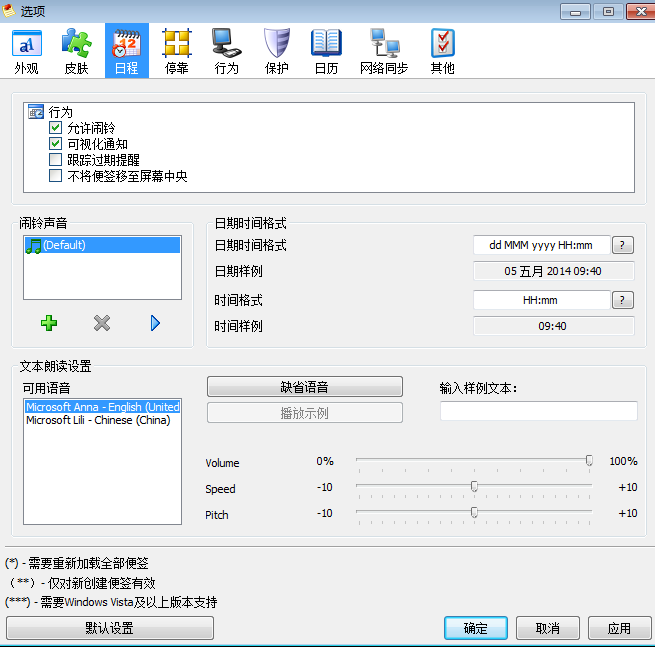Click the Volume slider track
Viewport: 655px width, 647px height.
(x=472, y=461)
